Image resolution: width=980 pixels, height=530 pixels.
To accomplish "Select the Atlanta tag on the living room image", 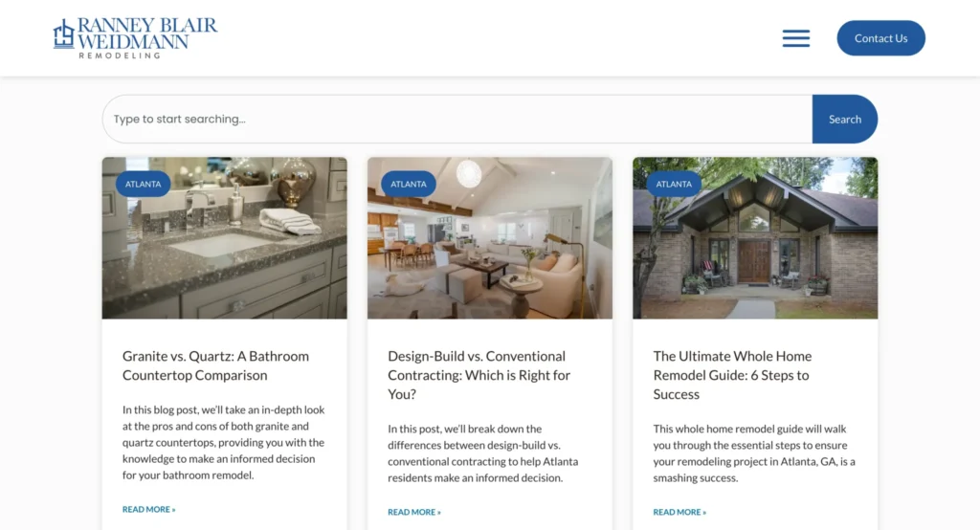I will (409, 184).
